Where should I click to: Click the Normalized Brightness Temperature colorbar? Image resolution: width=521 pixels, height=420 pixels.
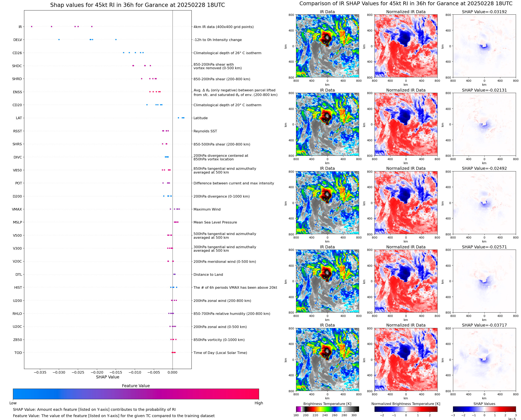[x=406, y=409]
